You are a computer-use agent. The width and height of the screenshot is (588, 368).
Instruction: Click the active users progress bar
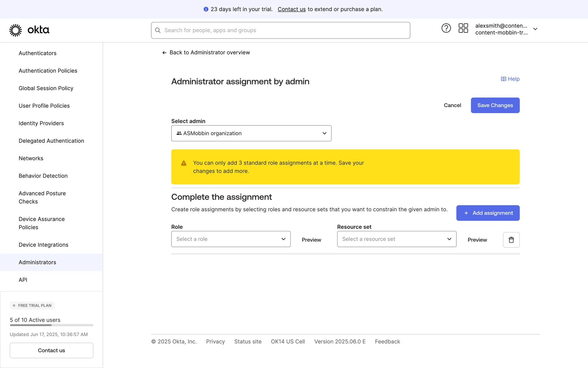pyautogui.click(x=51, y=325)
